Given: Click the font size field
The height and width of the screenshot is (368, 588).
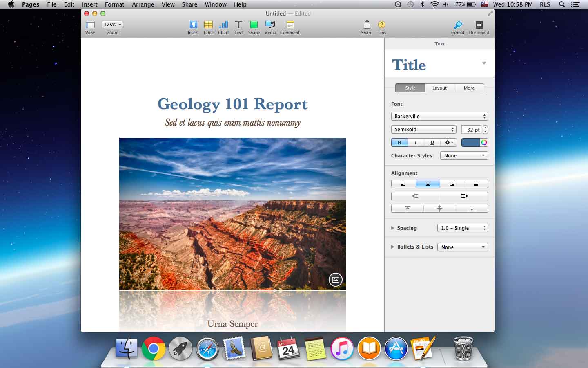Looking at the screenshot, I should [472, 130].
